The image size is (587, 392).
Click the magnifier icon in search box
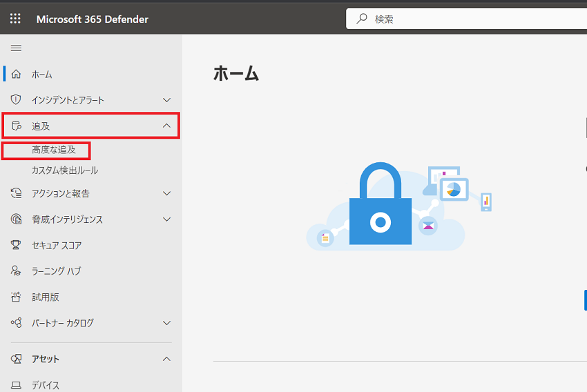tap(362, 19)
